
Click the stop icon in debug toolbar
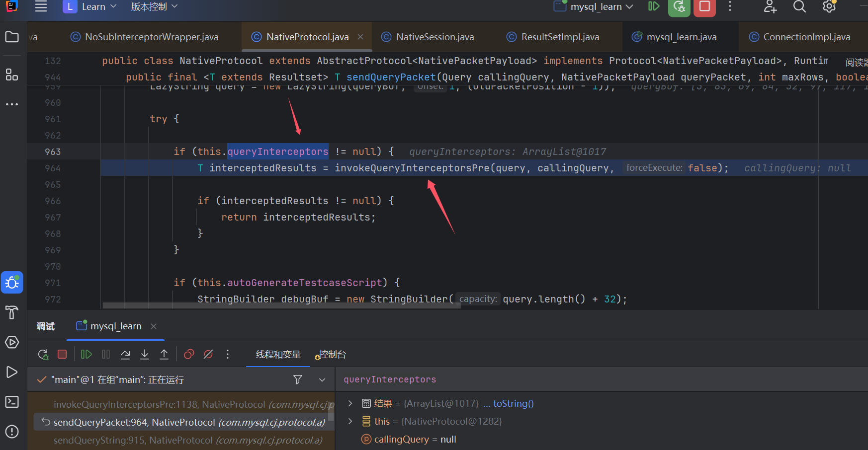coord(62,354)
